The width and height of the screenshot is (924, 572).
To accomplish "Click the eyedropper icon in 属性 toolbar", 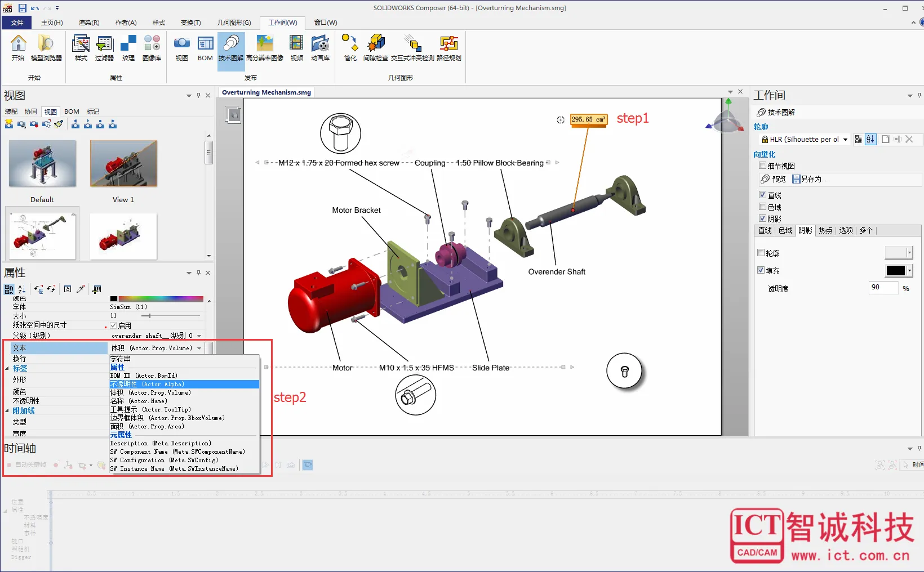I will pyautogui.click(x=81, y=289).
